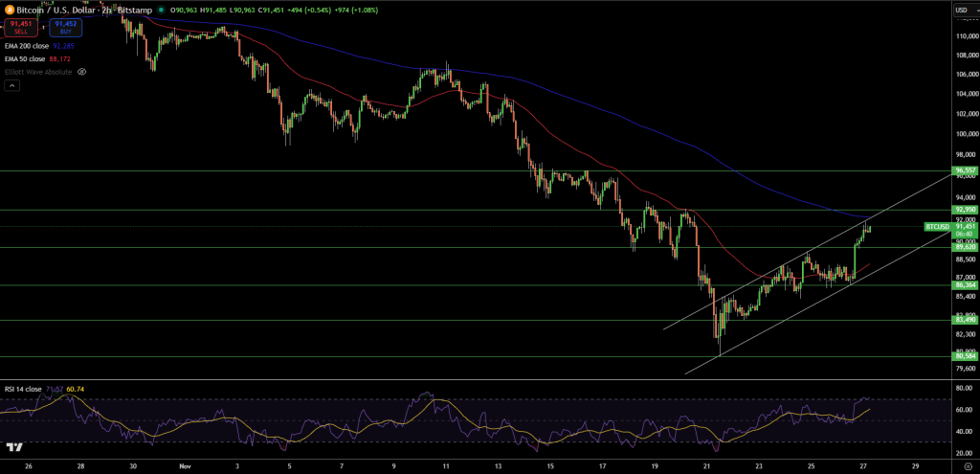Select the 83,490 horizontal line price label
This screenshot has height=474, width=980.
tap(963, 320)
